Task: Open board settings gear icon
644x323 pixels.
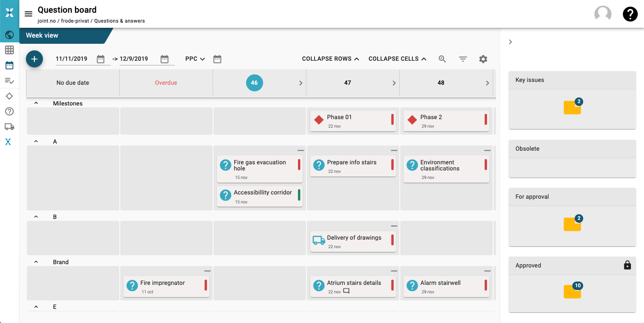Action: click(x=483, y=59)
